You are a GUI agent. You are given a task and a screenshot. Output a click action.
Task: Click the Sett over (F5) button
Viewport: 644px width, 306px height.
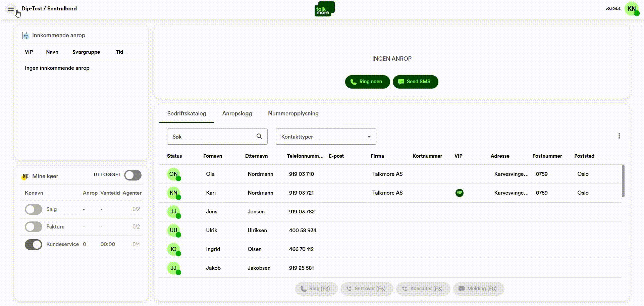point(367,289)
